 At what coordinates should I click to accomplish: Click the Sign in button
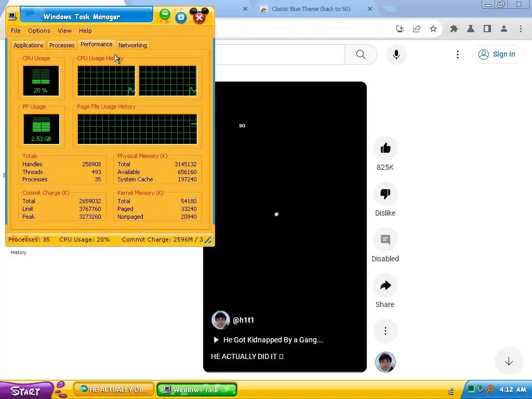(x=497, y=54)
